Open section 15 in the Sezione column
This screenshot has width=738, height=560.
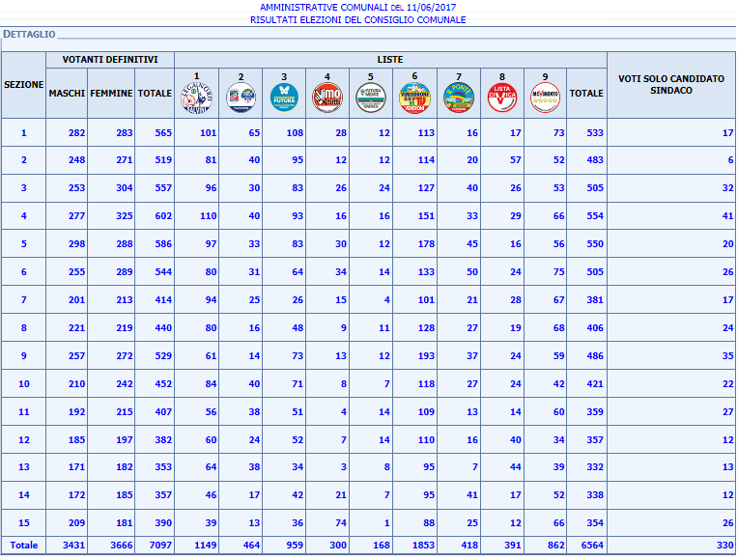point(24,524)
